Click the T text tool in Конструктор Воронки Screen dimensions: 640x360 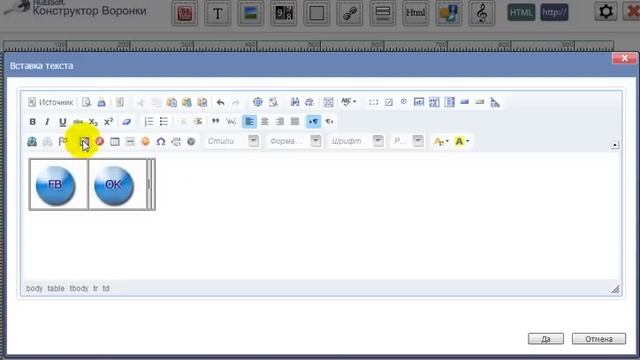click(x=218, y=13)
